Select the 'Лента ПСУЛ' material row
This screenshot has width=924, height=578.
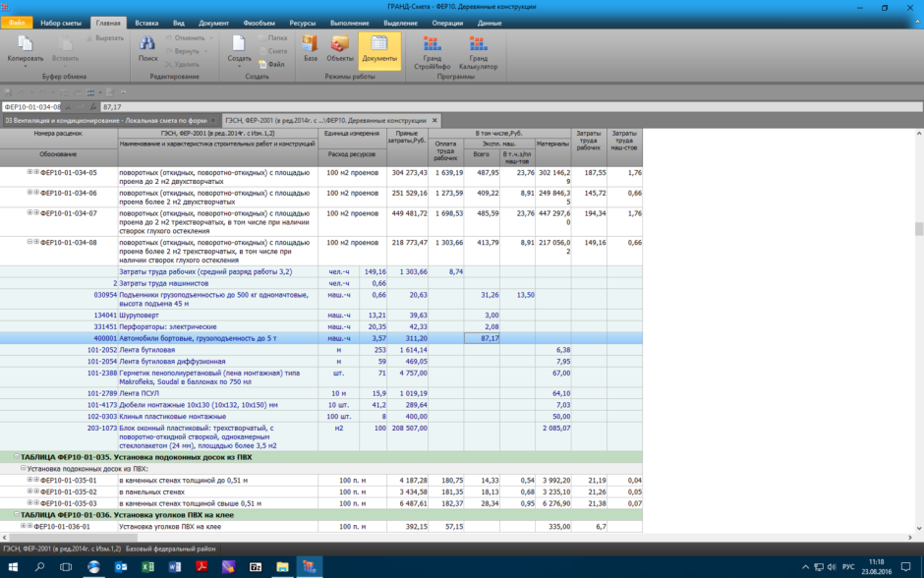[x=321, y=393]
